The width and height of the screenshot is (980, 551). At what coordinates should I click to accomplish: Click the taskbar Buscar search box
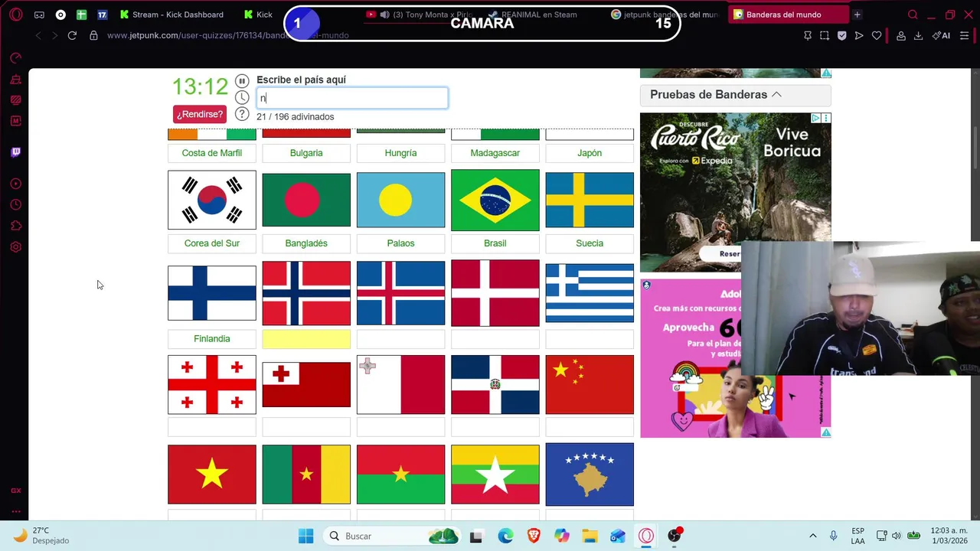(x=390, y=536)
